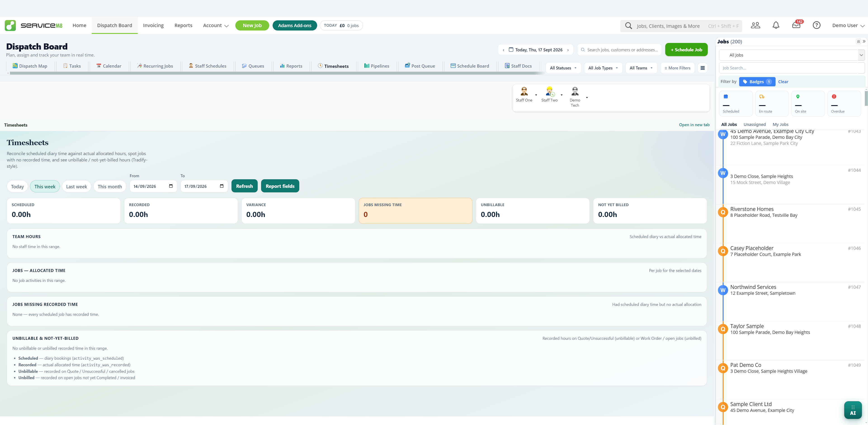Screen dimensions: 868x425
Task: Toggle Jobs panel column layout icon
Action: 858,41
